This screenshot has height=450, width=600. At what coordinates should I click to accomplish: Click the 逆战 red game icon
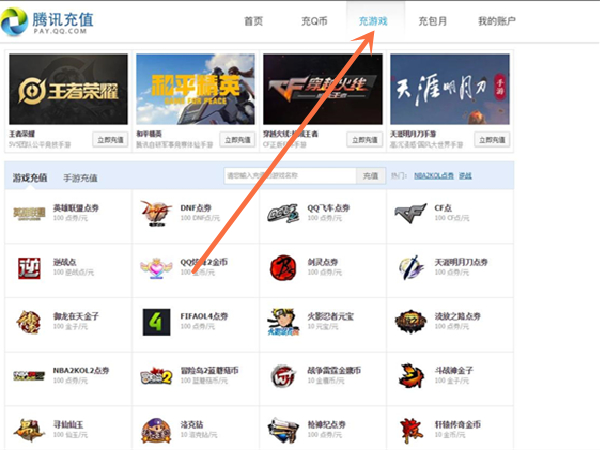(x=29, y=268)
